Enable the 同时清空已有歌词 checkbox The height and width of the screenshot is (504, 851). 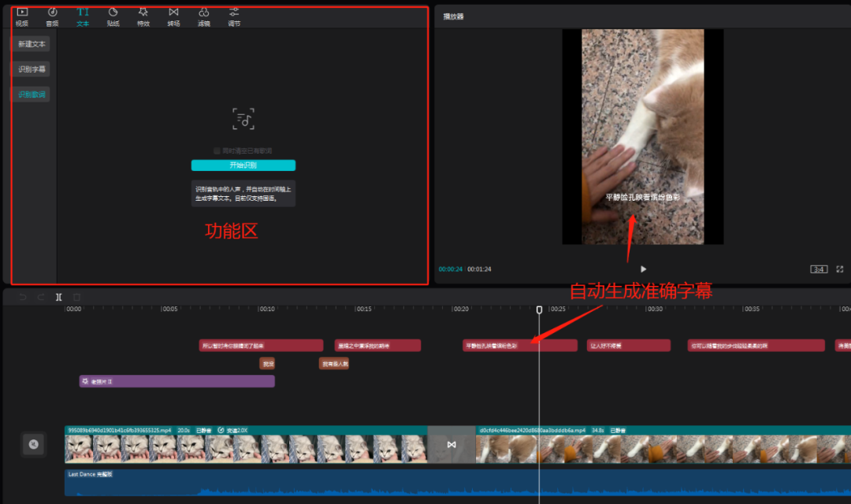point(217,150)
